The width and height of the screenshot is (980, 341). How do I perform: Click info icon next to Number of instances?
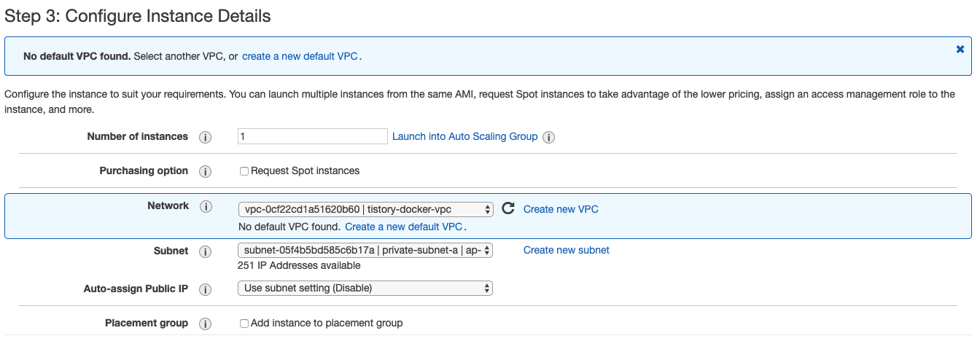pyautogui.click(x=206, y=137)
